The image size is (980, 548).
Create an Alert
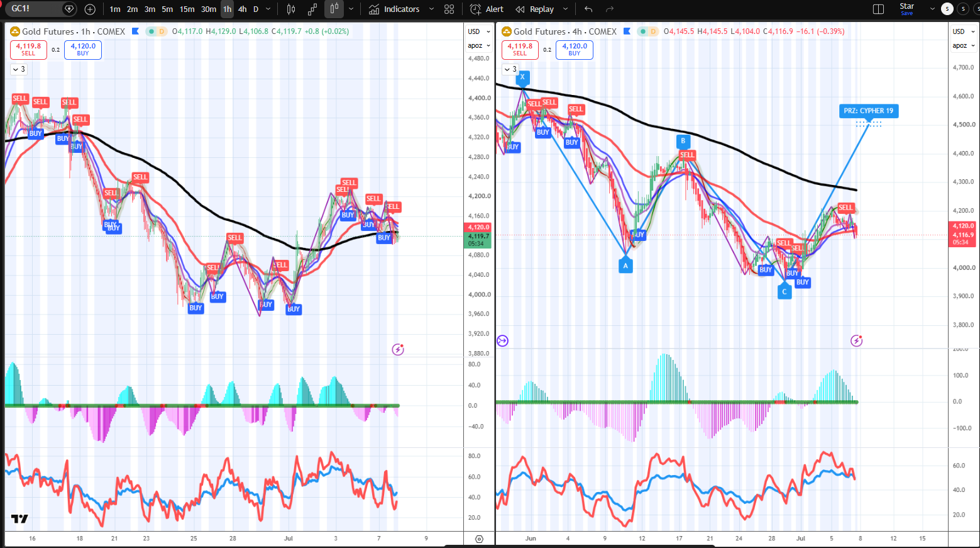tap(487, 9)
